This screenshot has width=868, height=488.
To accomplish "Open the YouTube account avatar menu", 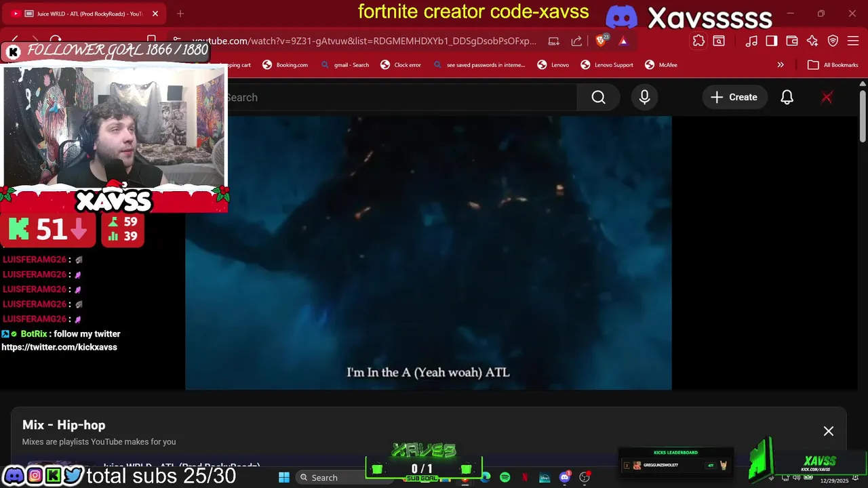I will click(x=827, y=98).
